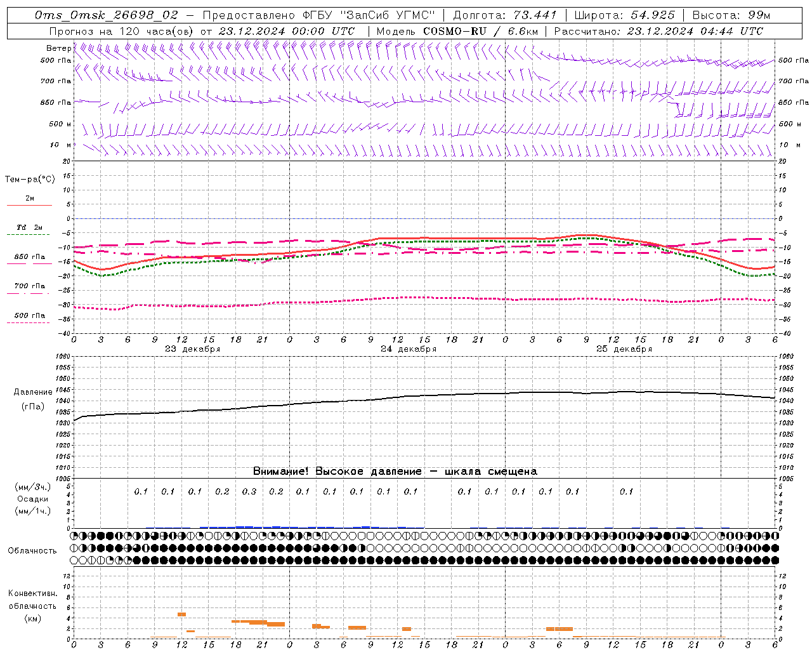Click the station title Oms_Omsk_26698_02
The height and width of the screenshot is (650, 812).
(x=107, y=15)
